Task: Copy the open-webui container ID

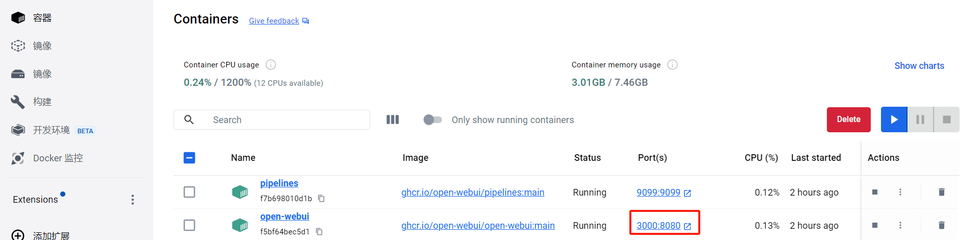Action: click(x=319, y=232)
